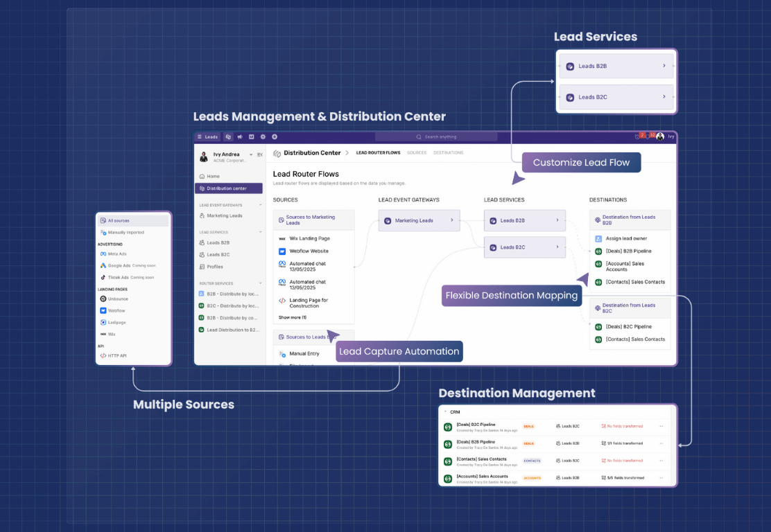Click the Meta Ads icon in sources list
The image size is (771, 532).
(x=103, y=254)
